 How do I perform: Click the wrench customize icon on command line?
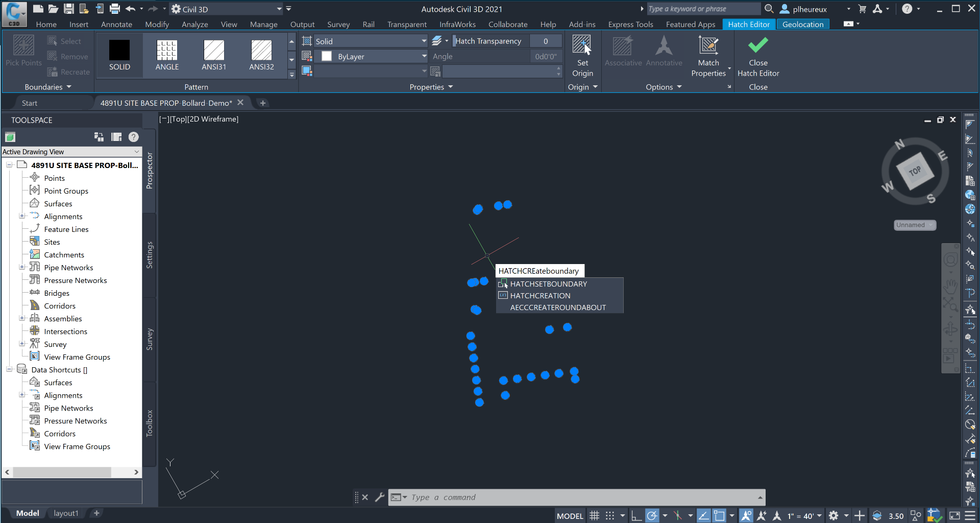379,497
